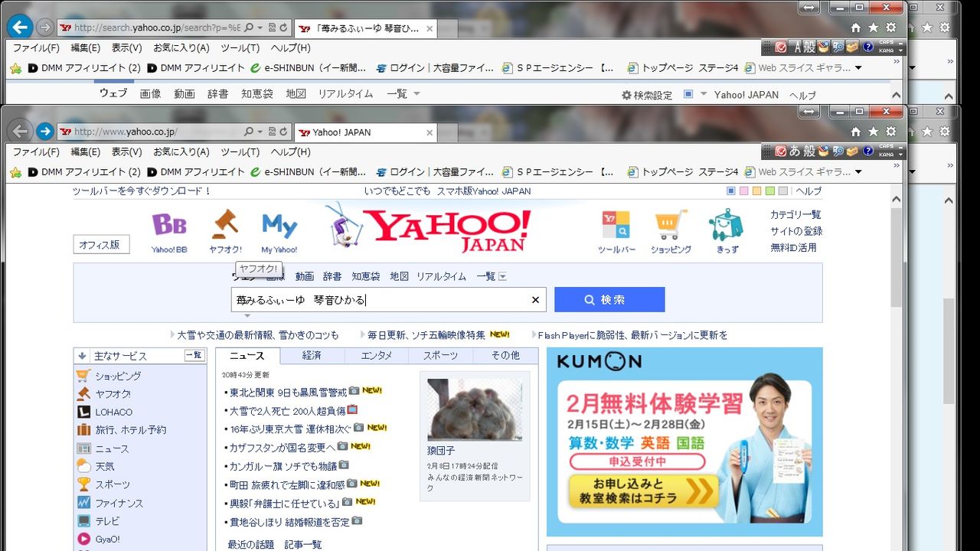Viewport: 980px width, 551px height.
Task: Click the back arrow in search results window
Action: (x=20, y=28)
